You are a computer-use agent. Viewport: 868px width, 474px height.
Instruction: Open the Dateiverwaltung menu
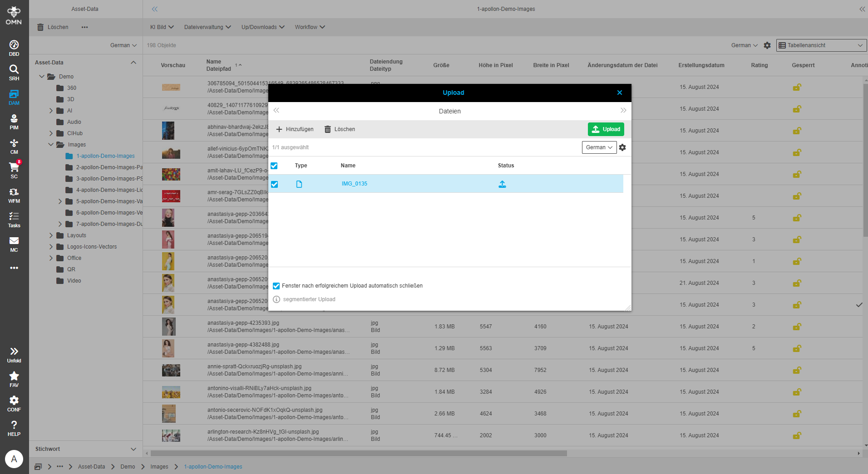pyautogui.click(x=207, y=27)
